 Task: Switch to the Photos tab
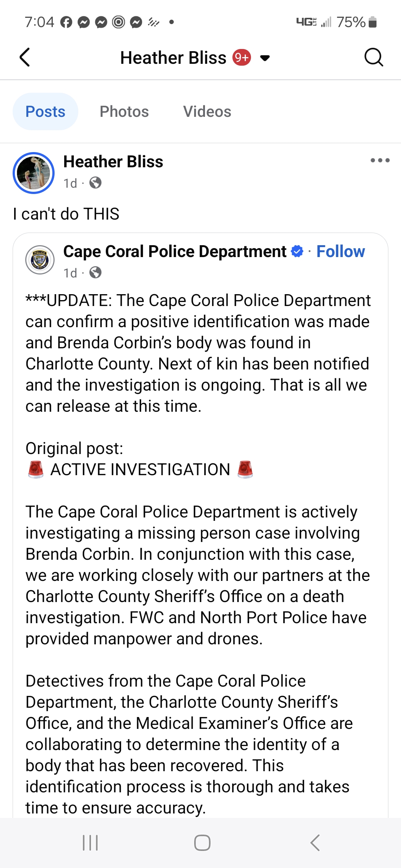click(124, 112)
